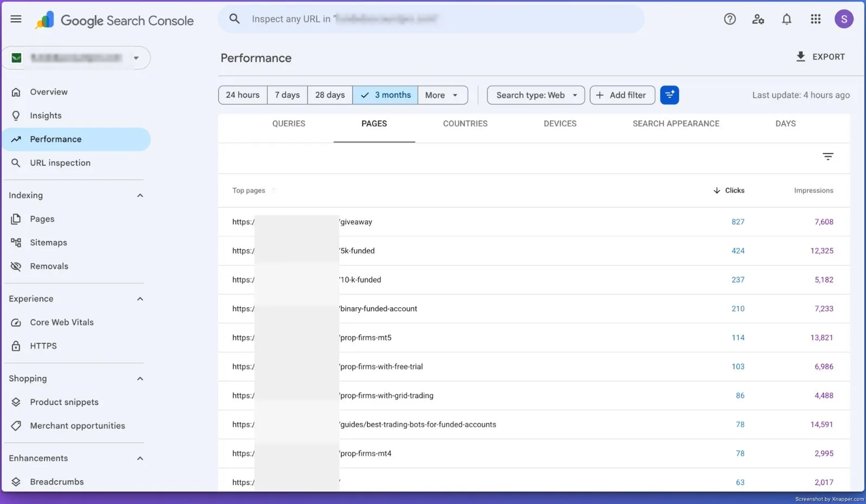This screenshot has width=866, height=504.
Task: Switch to the DAYS tab
Action: coord(785,124)
